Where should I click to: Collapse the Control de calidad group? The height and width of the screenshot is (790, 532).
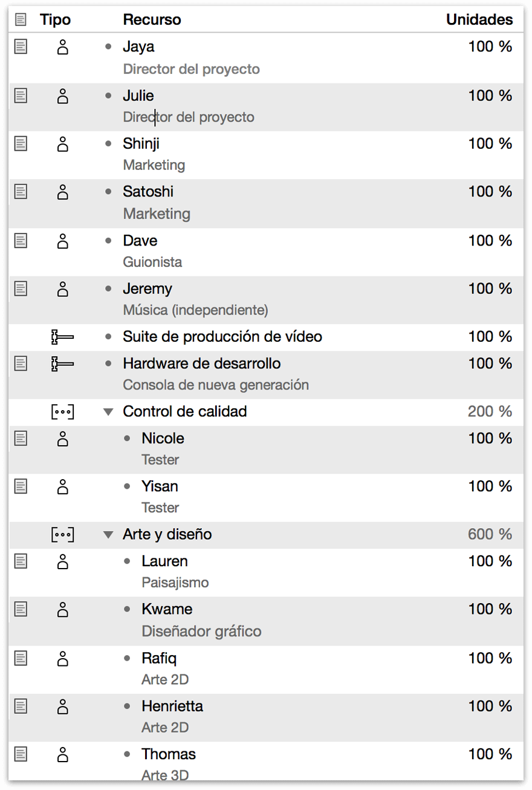tap(108, 411)
